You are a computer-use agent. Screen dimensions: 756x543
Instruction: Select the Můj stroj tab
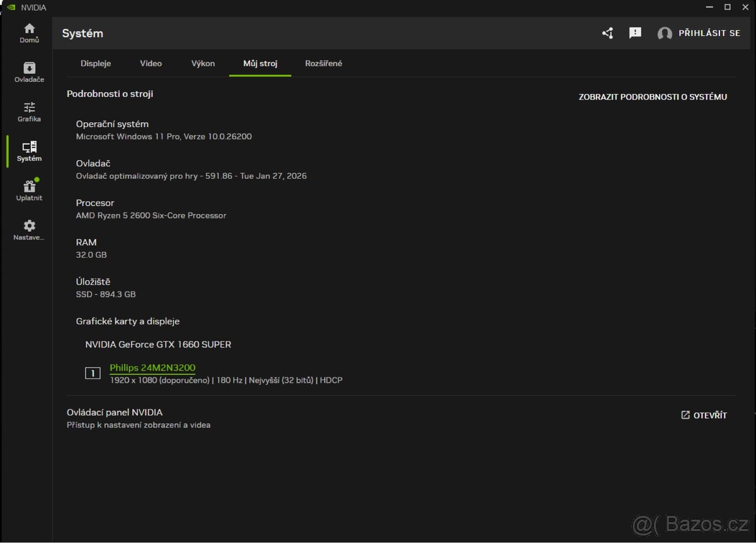coord(260,64)
